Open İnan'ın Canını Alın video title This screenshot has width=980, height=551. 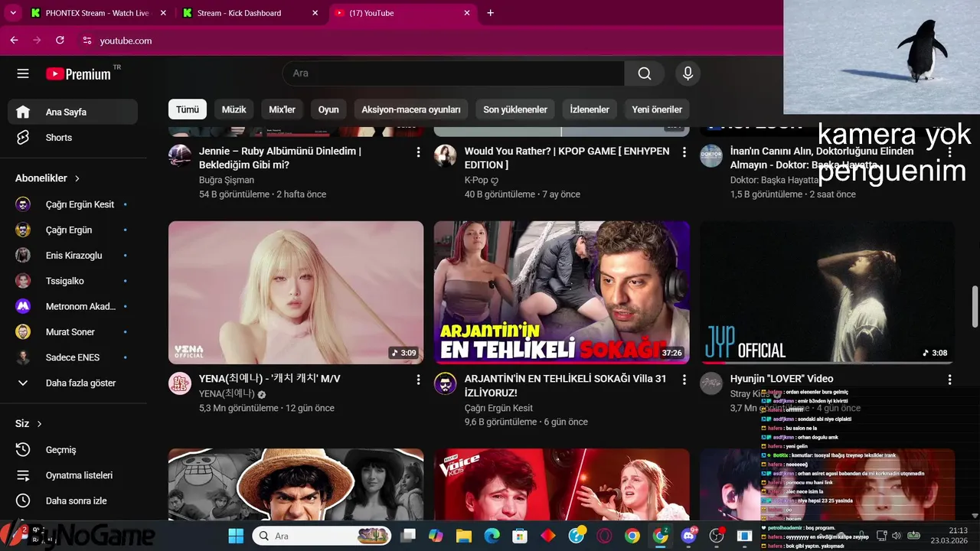click(x=822, y=158)
